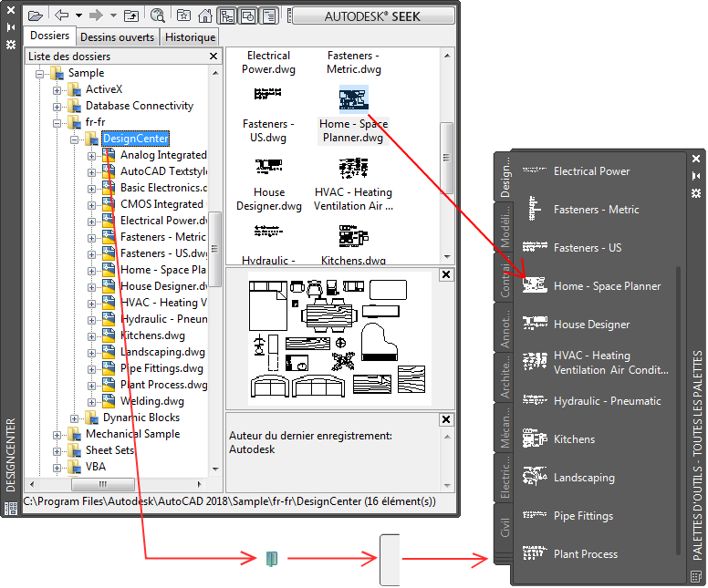Click the folder tree vertical scrollbar thumb

215,249
